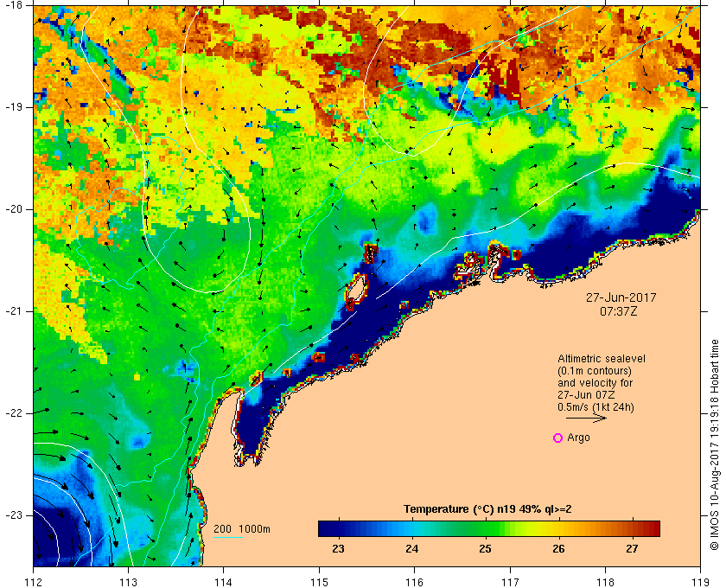This screenshot has height=588, width=726.
Task: Click the 'and velocity for' legend line
Action: [595, 383]
